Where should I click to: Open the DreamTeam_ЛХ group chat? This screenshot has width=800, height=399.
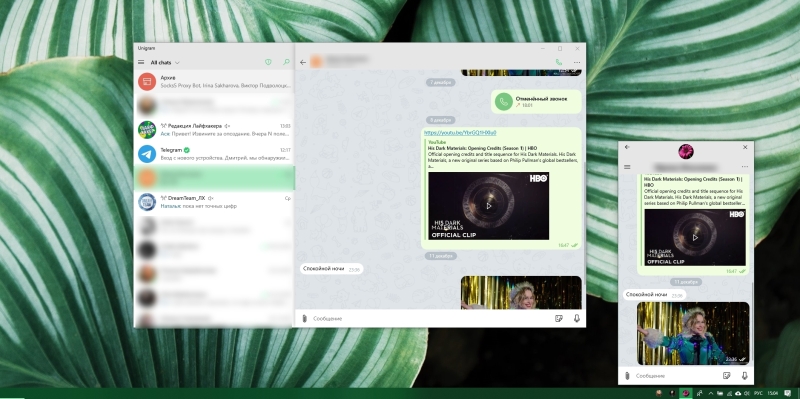click(x=214, y=202)
